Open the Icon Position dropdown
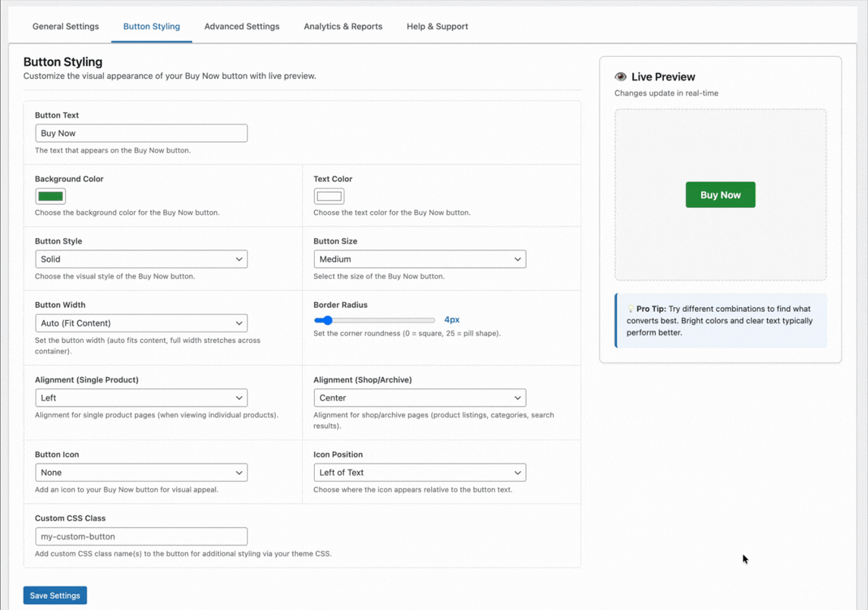Viewport: 868px width, 610px height. pos(420,472)
